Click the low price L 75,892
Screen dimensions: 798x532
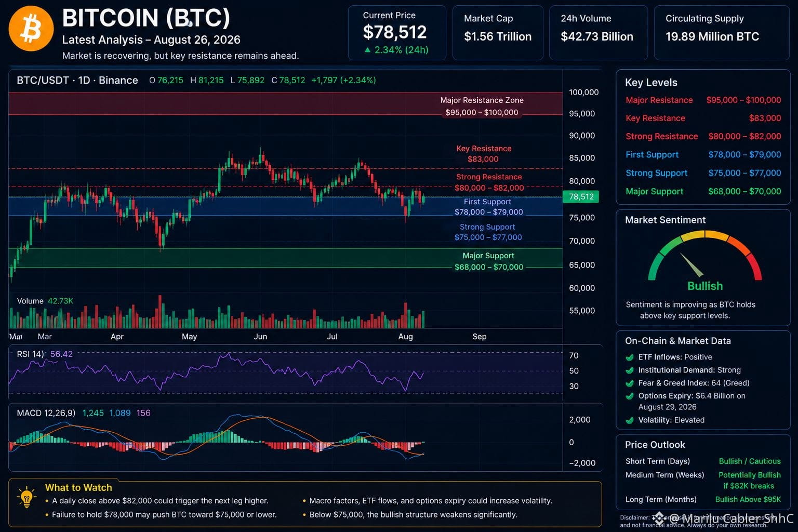(247, 80)
